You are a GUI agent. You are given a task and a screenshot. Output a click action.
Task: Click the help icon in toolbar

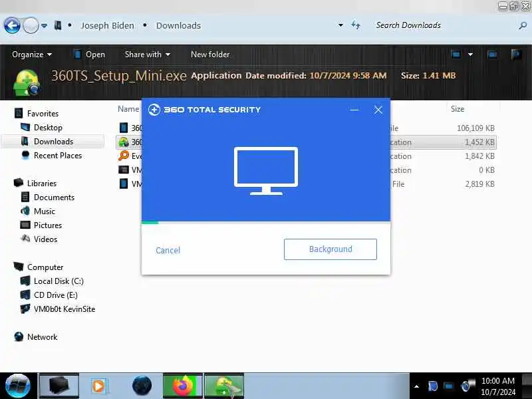point(516,55)
